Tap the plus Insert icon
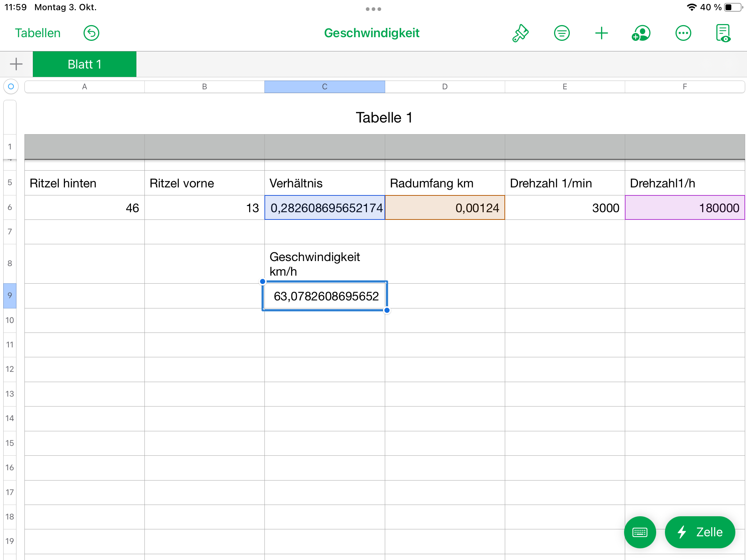Viewport: 747px width, 560px height. [601, 33]
